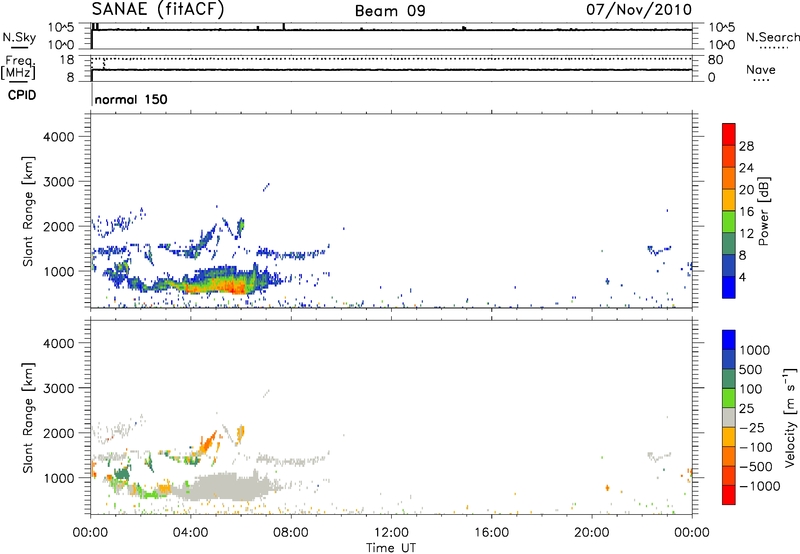The height and width of the screenshot is (554, 800).
Task: Click the Nave legend label
Action: point(761,70)
